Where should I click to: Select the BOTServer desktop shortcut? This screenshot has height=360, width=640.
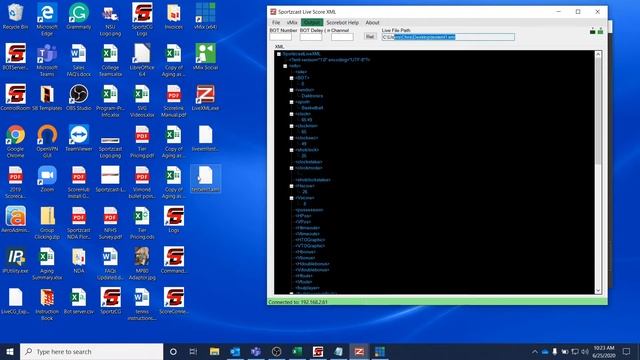pyautogui.click(x=15, y=57)
